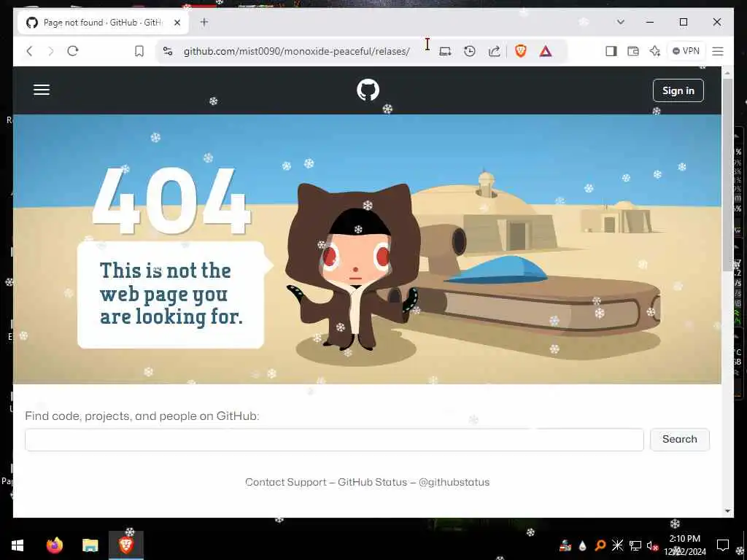Viewport: 747px width, 560px height.
Task: Click the GitHub Octocat logo
Action: coord(368,90)
